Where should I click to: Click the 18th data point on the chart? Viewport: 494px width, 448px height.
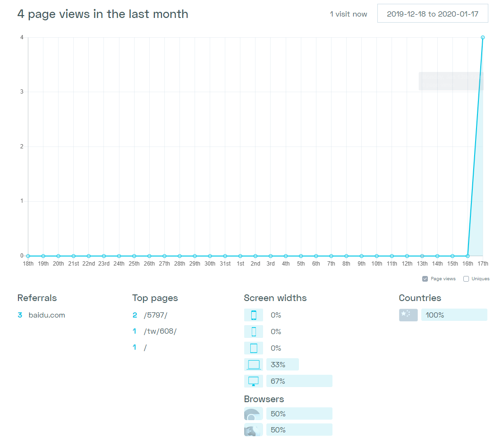tap(28, 256)
